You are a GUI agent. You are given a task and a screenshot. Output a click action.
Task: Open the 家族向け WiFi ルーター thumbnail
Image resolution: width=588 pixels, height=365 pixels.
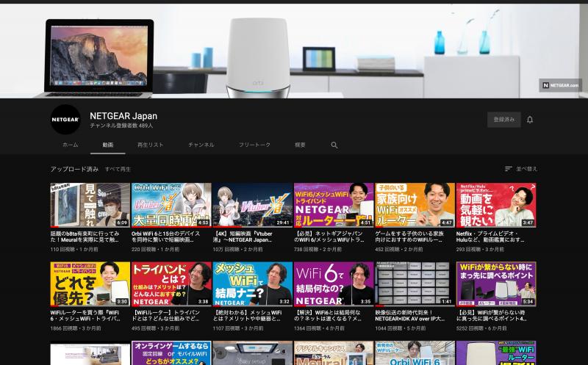coord(415,205)
